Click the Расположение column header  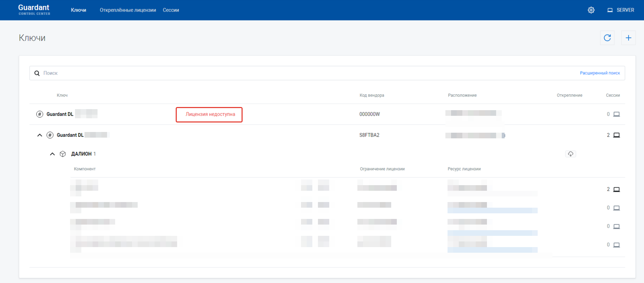(462, 95)
